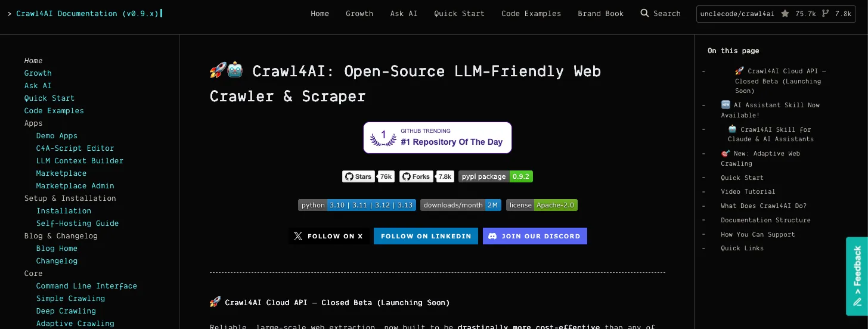Jump to AI Assistant Skill Now Available
Image resolution: width=868 pixels, height=329 pixels.
coord(770,110)
